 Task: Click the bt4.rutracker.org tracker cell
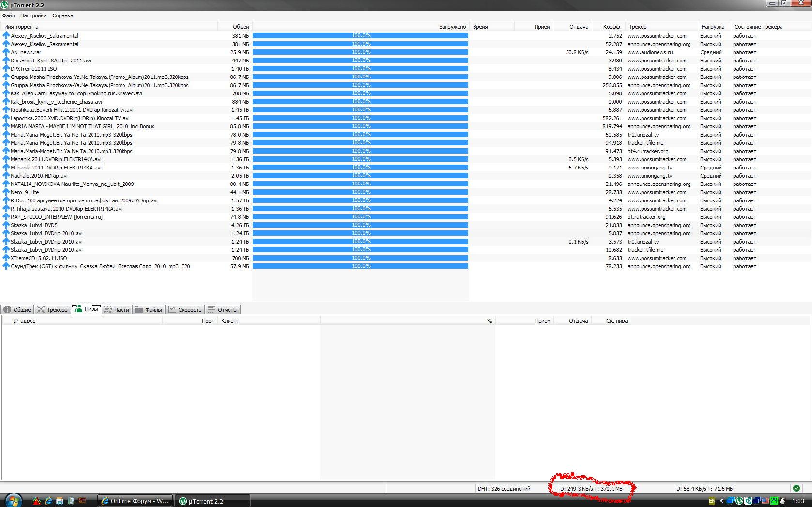[x=648, y=151]
